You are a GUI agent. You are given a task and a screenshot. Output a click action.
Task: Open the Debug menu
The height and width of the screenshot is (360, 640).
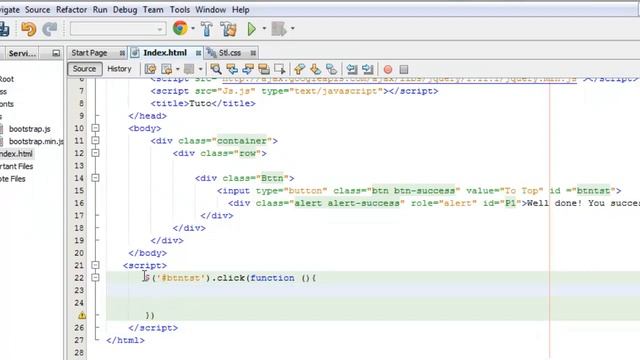[x=125, y=9]
